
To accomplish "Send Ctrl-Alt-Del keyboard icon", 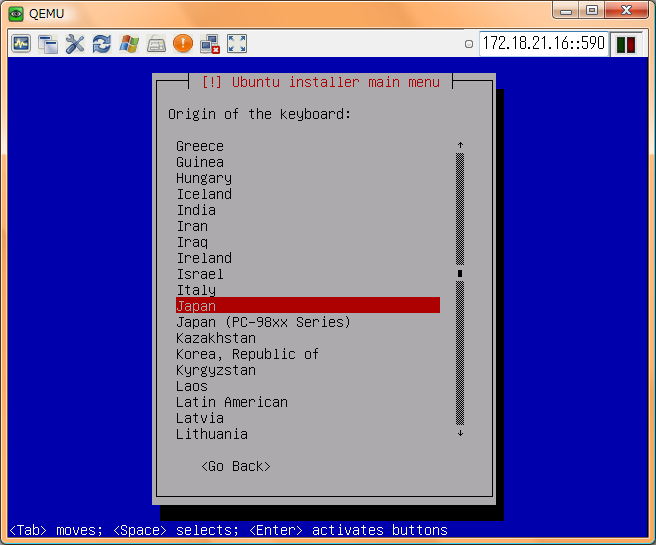I will coord(156,43).
